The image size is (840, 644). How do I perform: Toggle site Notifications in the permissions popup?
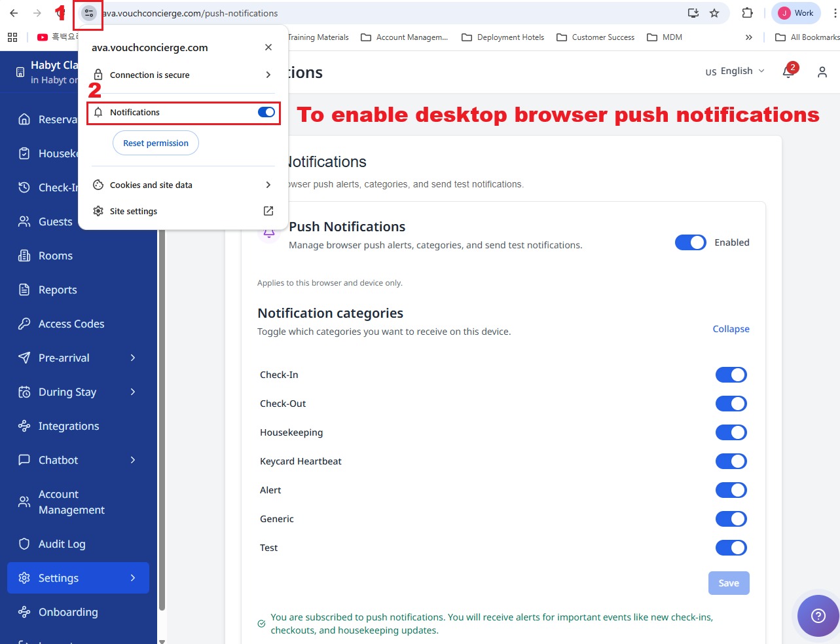pyautogui.click(x=266, y=112)
